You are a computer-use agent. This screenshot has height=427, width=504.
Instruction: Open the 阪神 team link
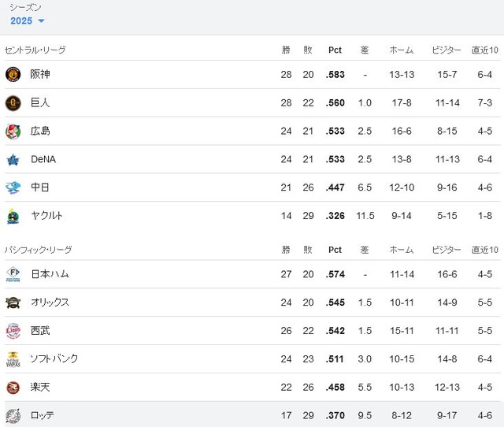pyautogui.click(x=40, y=74)
